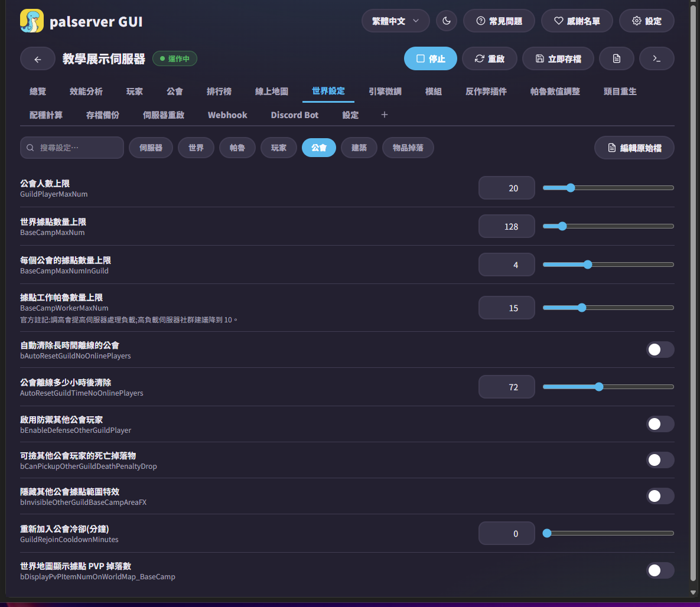Image resolution: width=700 pixels, height=607 pixels.
Task: Open 常見問題 help button
Action: point(499,21)
